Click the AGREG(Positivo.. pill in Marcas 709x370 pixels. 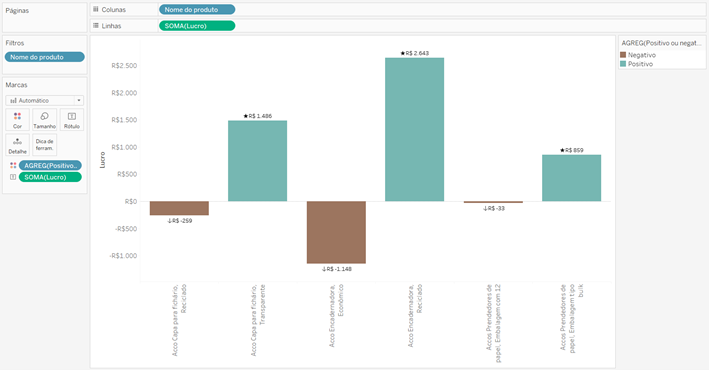[x=50, y=166]
